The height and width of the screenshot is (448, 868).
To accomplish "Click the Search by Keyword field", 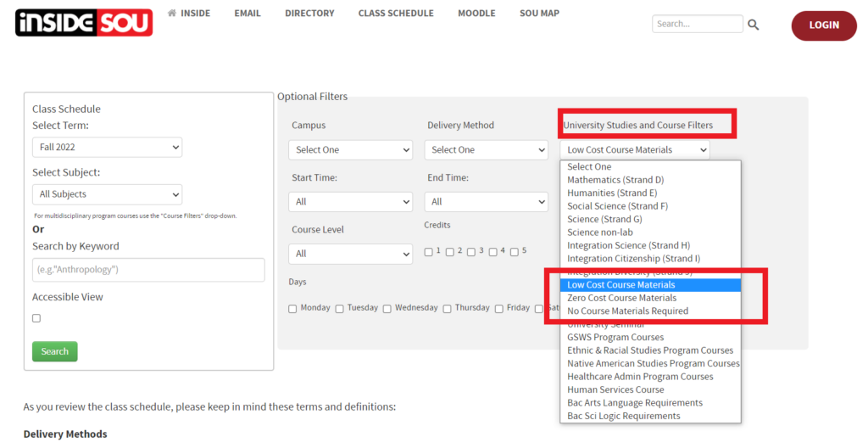I will (x=148, y=270).
